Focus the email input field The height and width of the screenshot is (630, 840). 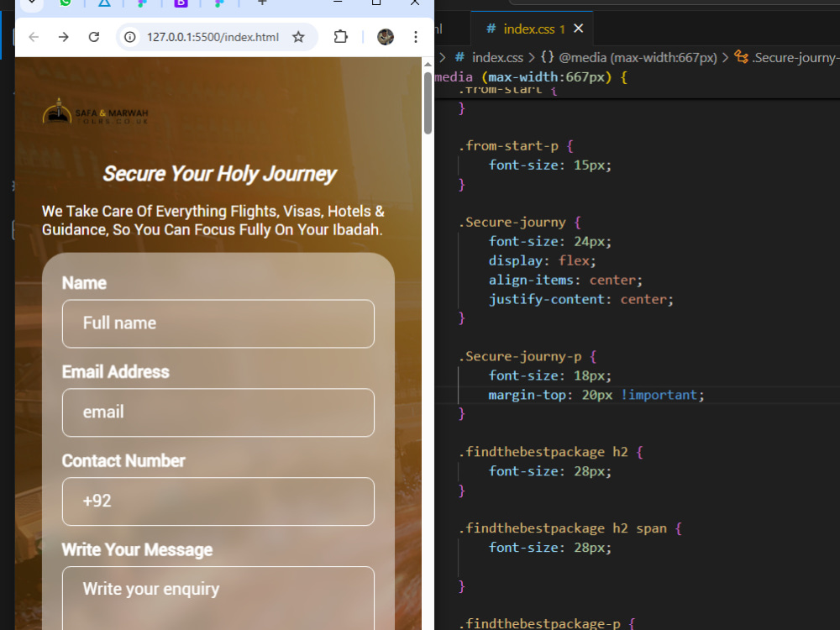(x=218, y=412)
